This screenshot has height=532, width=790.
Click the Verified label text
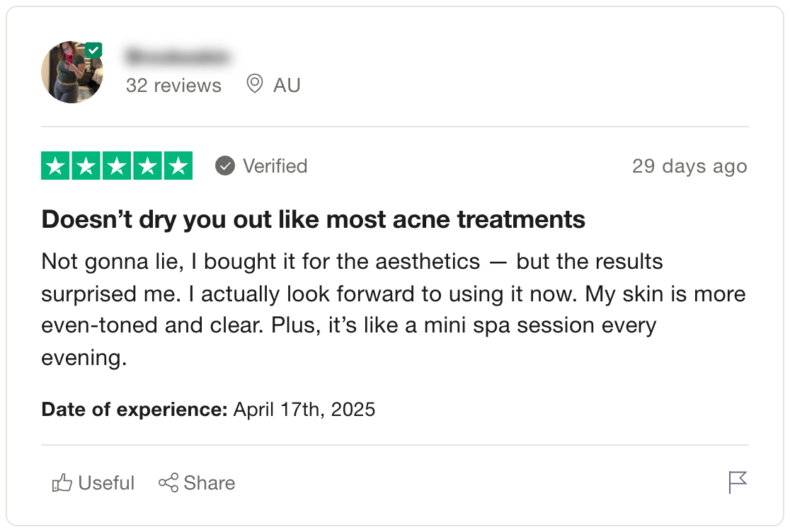(275, 166)
